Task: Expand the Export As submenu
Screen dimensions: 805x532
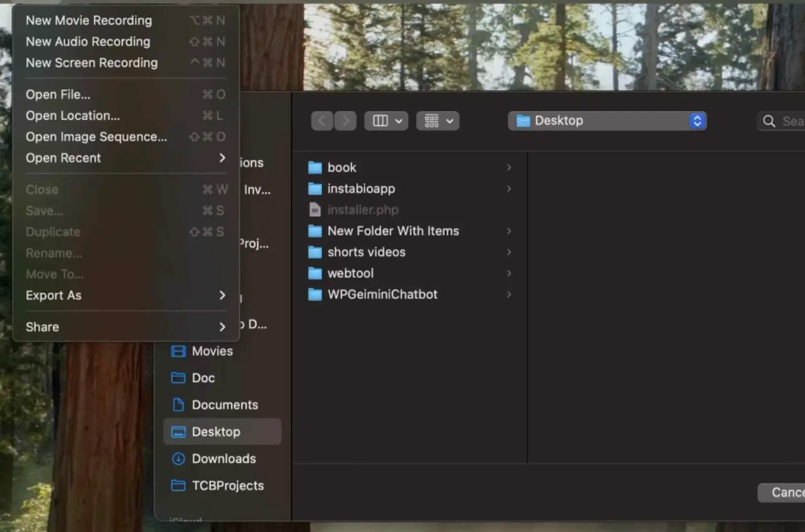Action: pos(126,295)
